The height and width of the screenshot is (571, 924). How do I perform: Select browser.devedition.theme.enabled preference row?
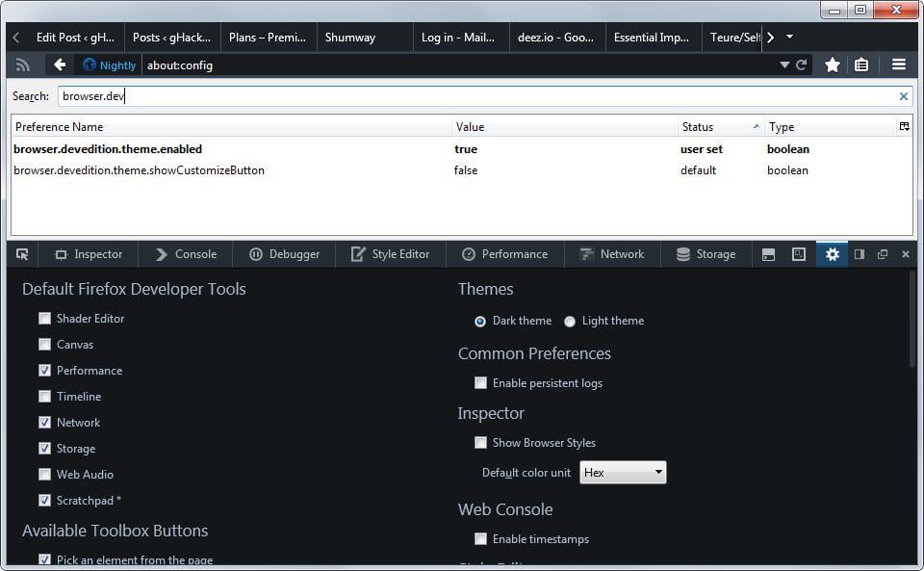(461, 149)
